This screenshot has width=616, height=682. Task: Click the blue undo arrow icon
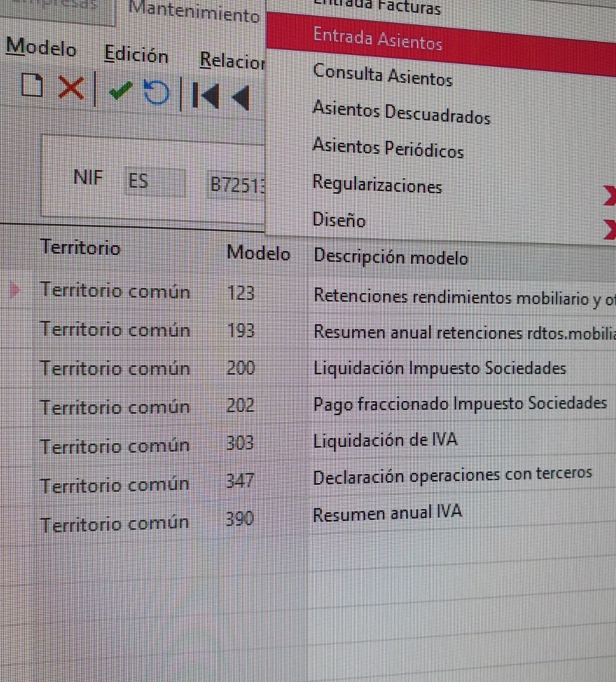(156, 92)
